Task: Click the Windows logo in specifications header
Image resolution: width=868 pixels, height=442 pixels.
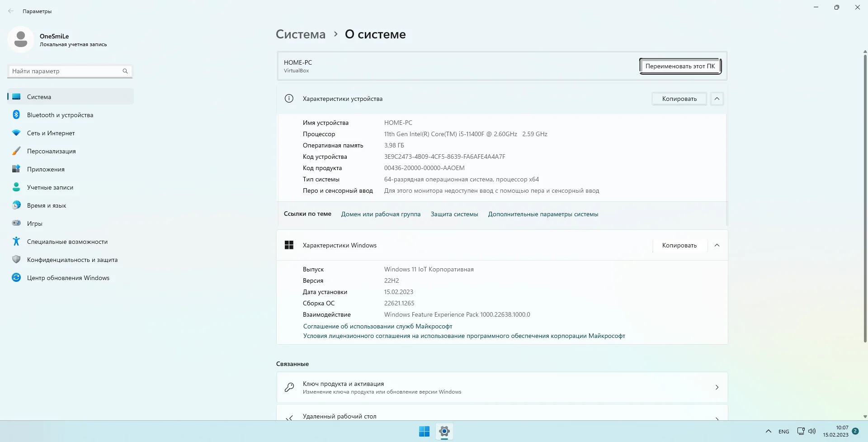Action: 289,245
